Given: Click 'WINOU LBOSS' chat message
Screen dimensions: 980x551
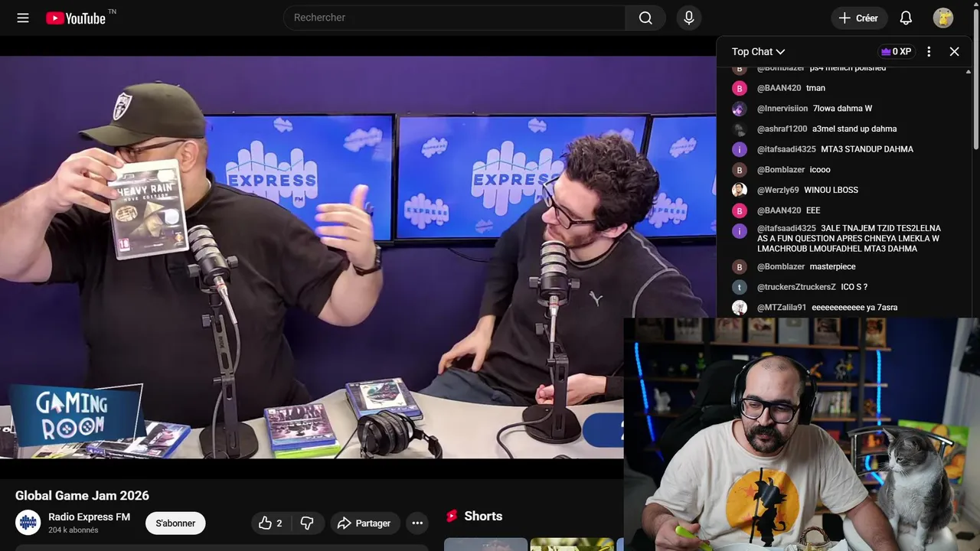Looking at the screenshot, I should (831, 190).
